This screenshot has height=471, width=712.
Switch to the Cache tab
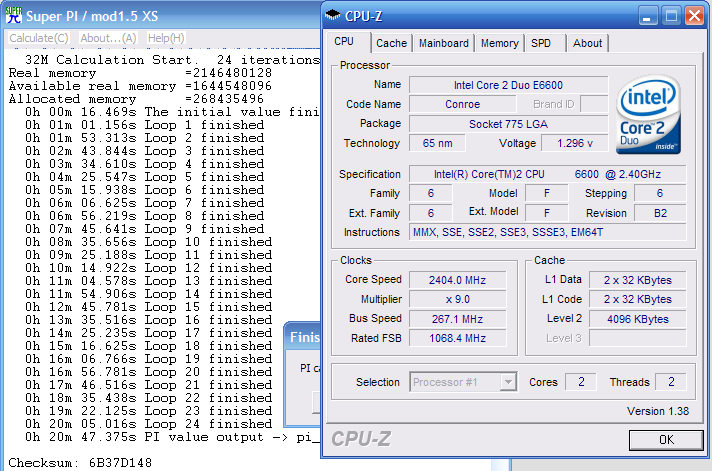point(391,43)
